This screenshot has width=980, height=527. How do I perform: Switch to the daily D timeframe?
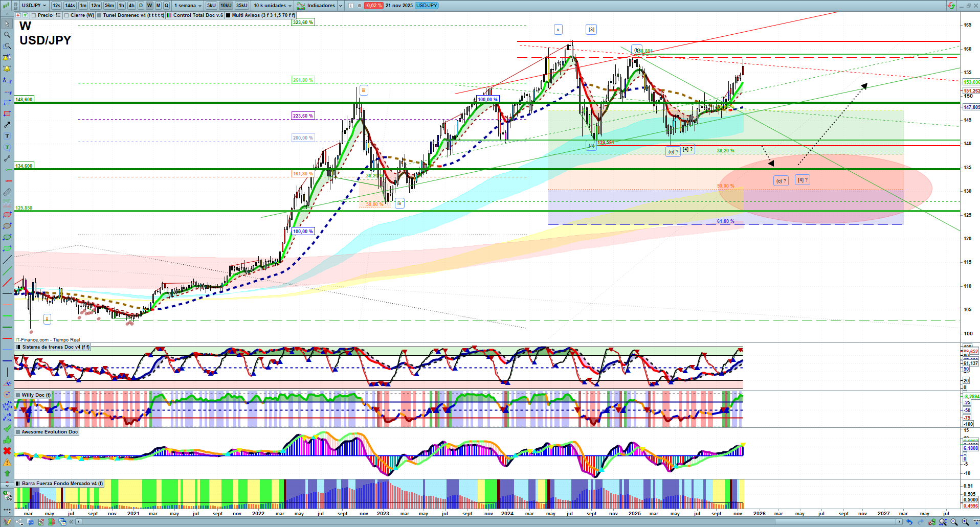tap(141, 6)
